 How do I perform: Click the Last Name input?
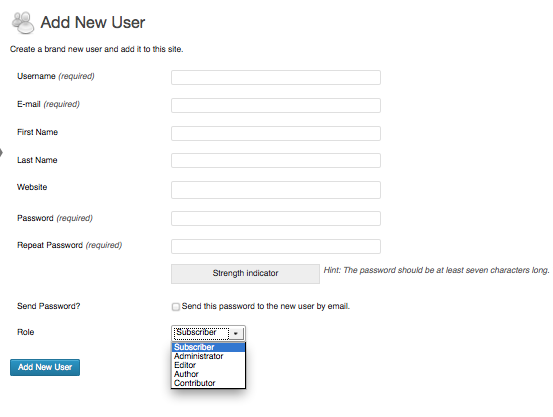[276, 161]
